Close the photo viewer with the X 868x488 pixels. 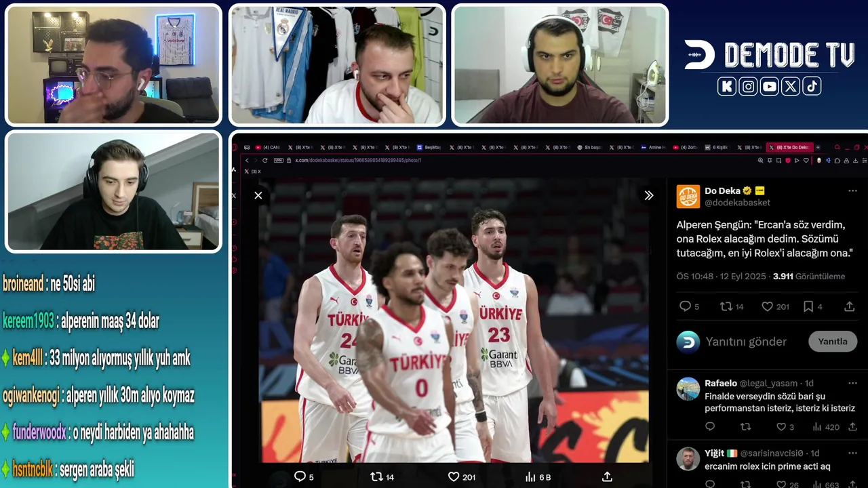(x=258, y=195)
